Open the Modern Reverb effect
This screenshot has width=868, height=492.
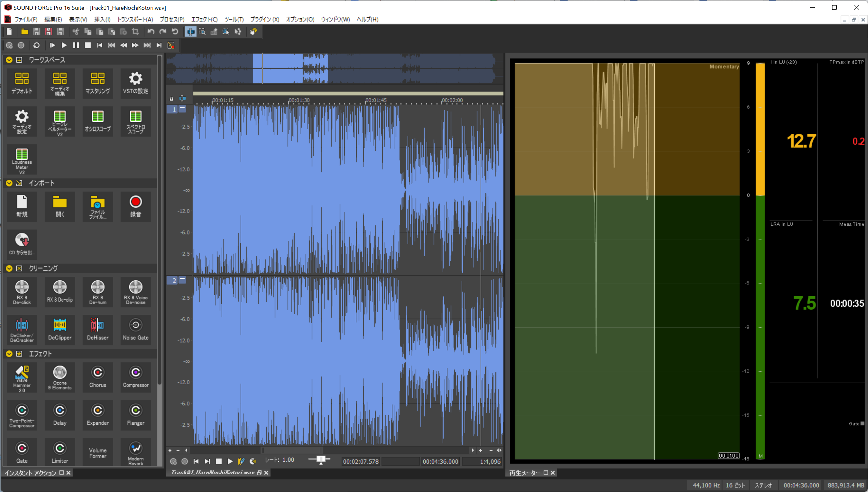pyautogui.click(x=136, y=453)
